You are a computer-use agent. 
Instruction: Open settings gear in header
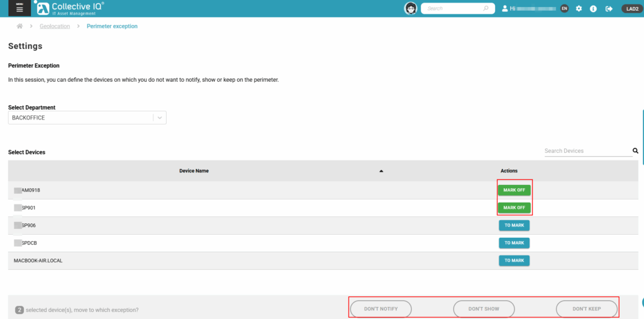tap(579, 9)
